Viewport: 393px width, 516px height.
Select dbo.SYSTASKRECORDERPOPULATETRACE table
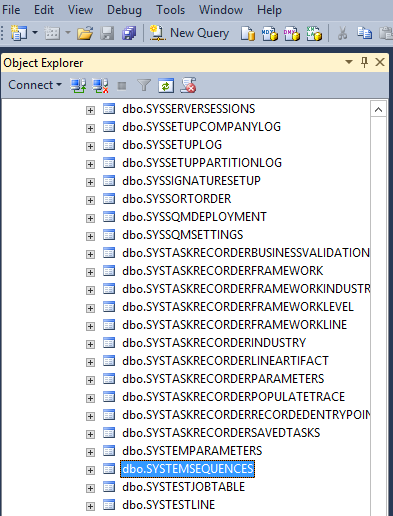tap(233, 397)
